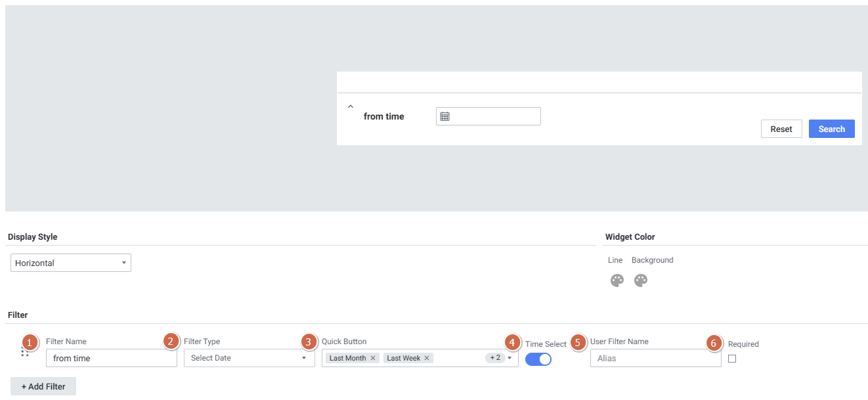Open the Background color palette
This screenshot has height=400, width=868.
click(641, 280)
